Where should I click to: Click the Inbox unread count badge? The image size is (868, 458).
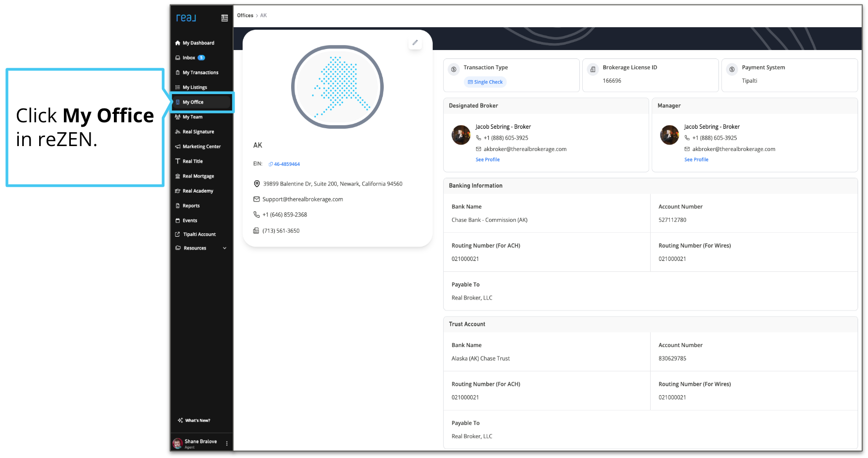[x=202, y=58]
